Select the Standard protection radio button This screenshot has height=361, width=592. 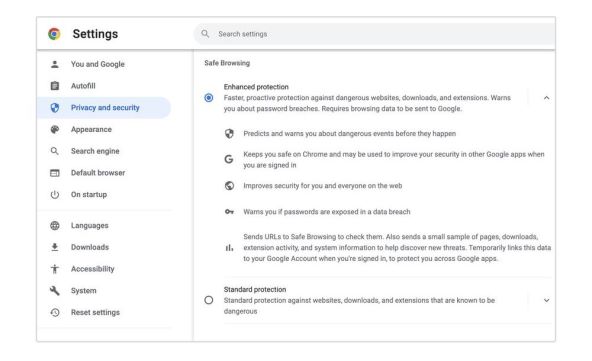point(209,300)
